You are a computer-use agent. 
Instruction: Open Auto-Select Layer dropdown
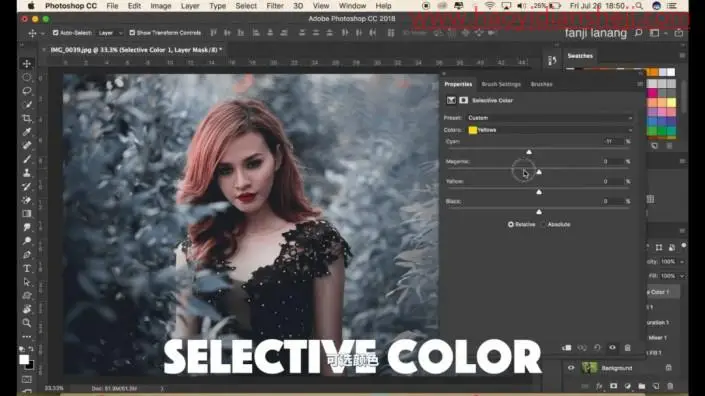coord(110,33)
